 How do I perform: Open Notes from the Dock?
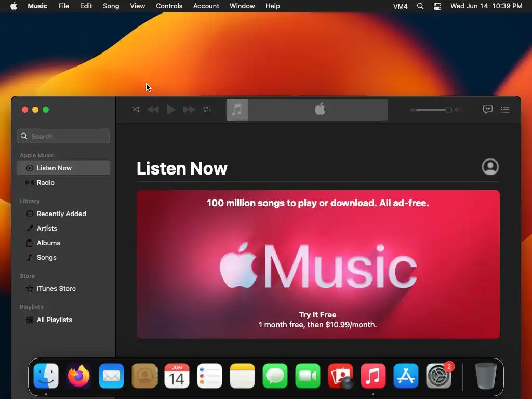(x=242, y=376)
